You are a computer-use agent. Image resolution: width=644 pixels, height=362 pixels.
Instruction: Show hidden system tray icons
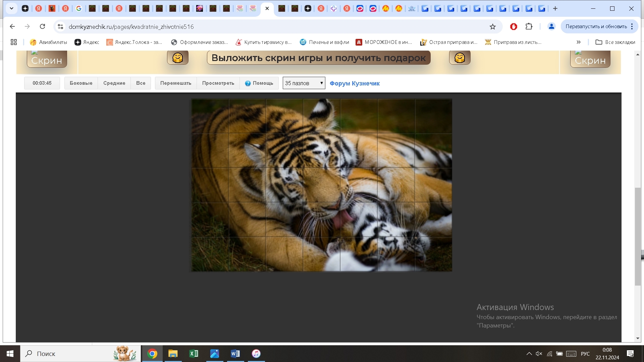[529, 354]
